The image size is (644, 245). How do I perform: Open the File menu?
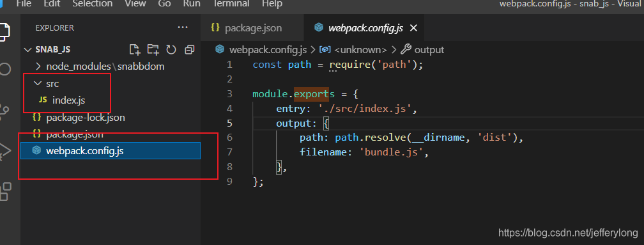tap(24, 4)
